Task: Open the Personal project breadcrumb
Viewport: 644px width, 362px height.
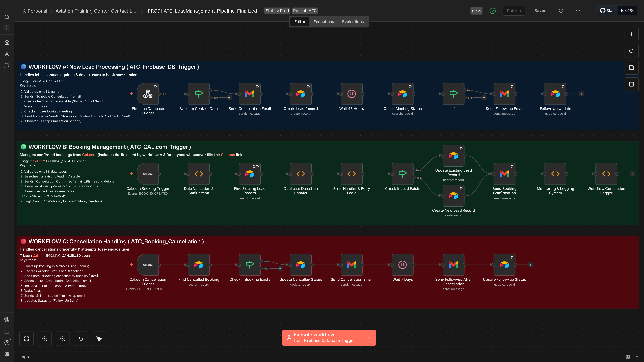Action: tap(35, 11)
